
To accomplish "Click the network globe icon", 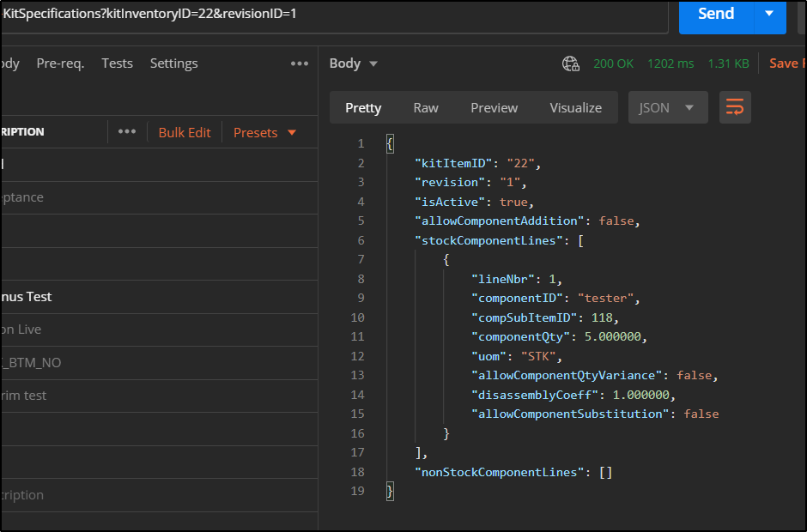I will pos(571,63).
